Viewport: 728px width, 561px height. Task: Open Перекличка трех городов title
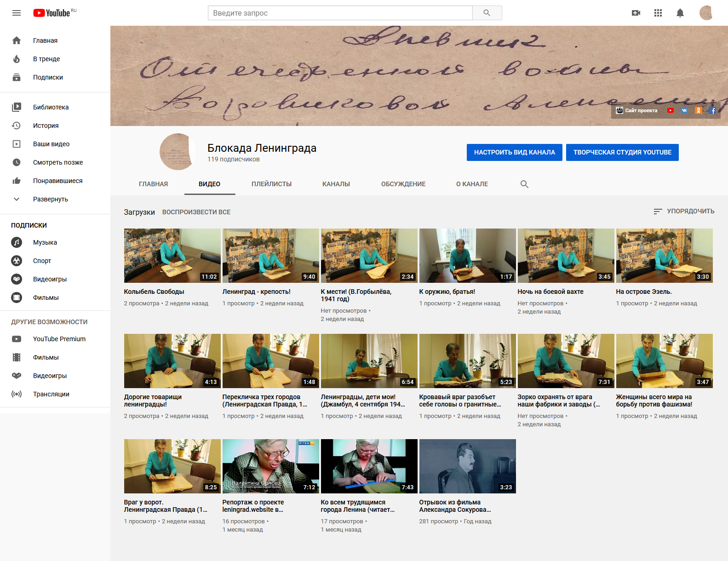265,401
